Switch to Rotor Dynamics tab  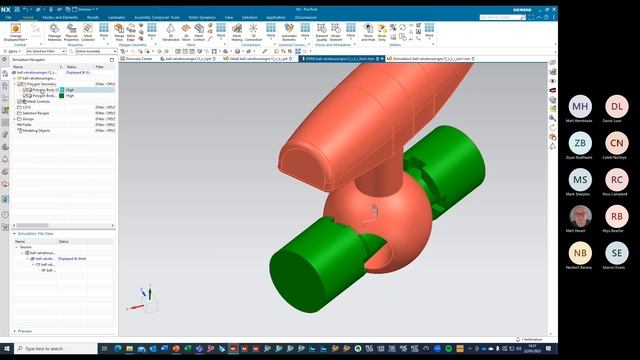point(202,18)
